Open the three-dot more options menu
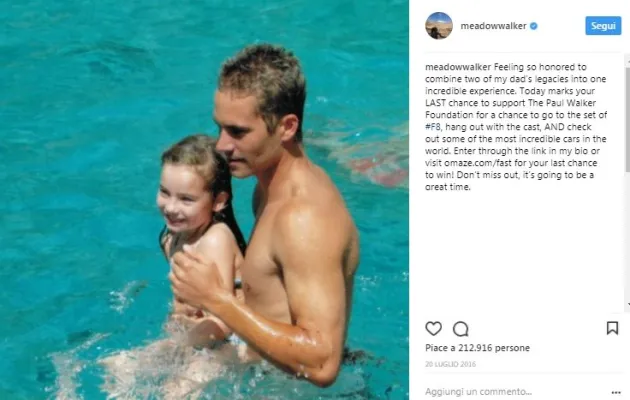The width and height of the screenshot is (630, 400). 616,392
